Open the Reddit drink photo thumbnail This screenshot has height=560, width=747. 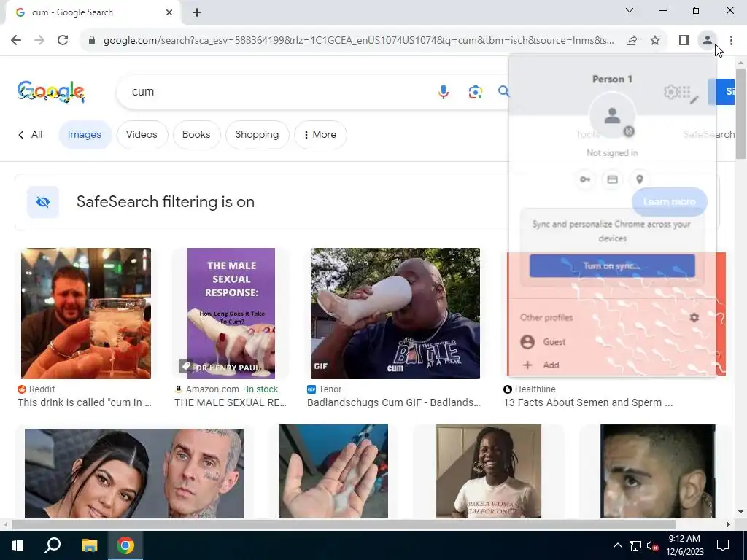tap(86, 314)
